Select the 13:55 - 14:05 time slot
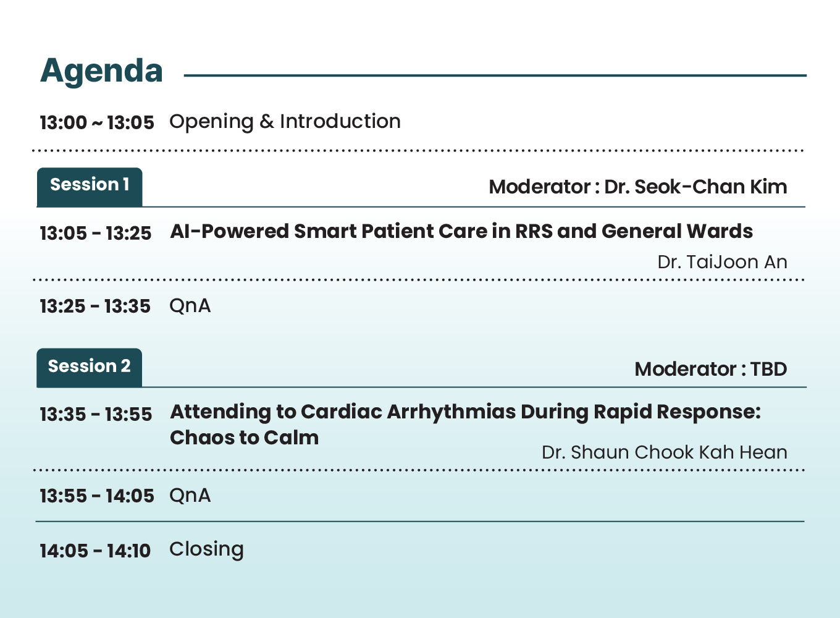Screen dimensions: 840x618 click(x=96, y=496)
